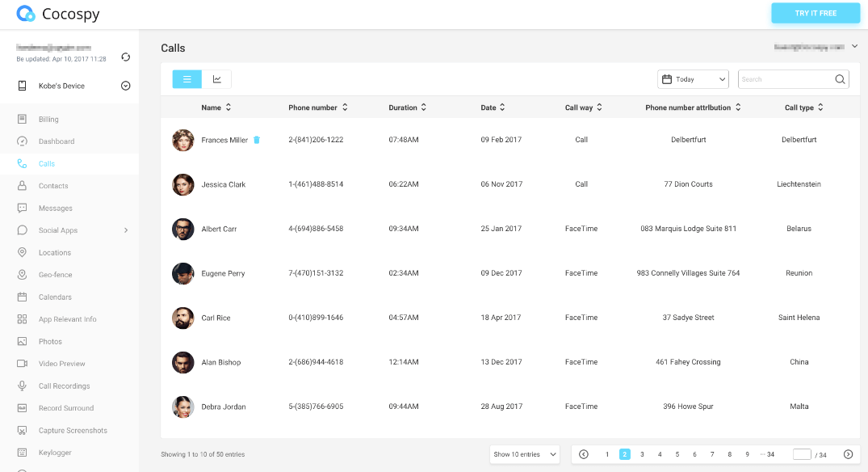This screenshot has width=868, height=472.
Task: Open Messages in the sidebar
Action: pos(55,209)
